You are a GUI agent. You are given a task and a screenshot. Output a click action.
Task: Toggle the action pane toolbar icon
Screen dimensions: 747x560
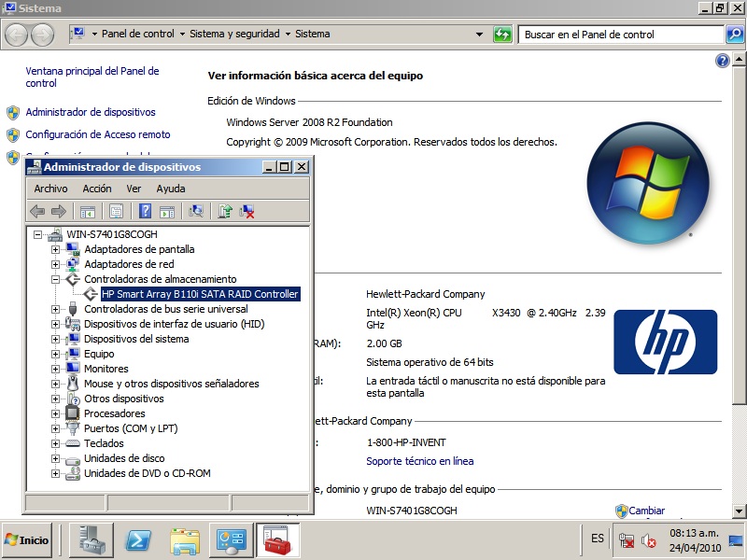(167, 211)
